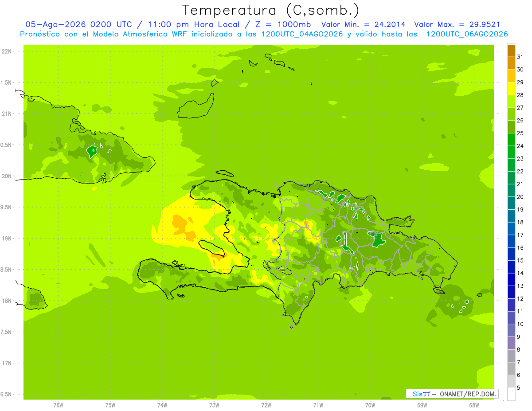Click the '72W' longitude label

[266, 405]
